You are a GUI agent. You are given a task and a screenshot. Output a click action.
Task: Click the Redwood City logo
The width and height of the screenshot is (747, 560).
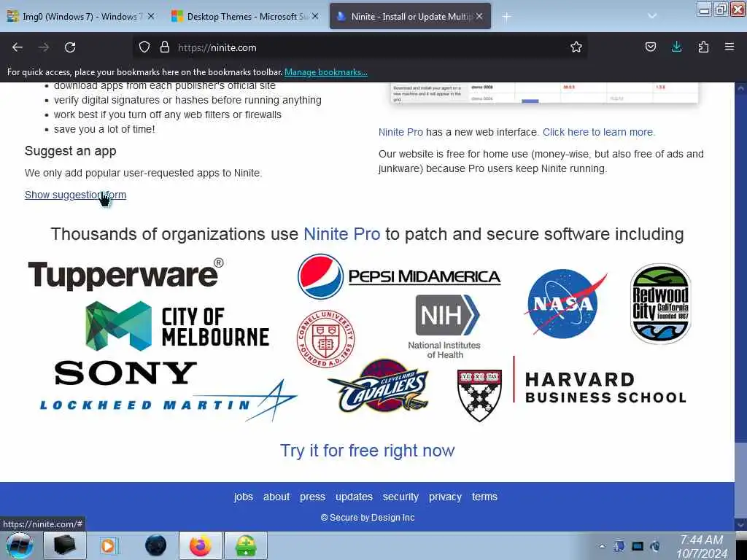pyautogui.click(x=660, y=304)
